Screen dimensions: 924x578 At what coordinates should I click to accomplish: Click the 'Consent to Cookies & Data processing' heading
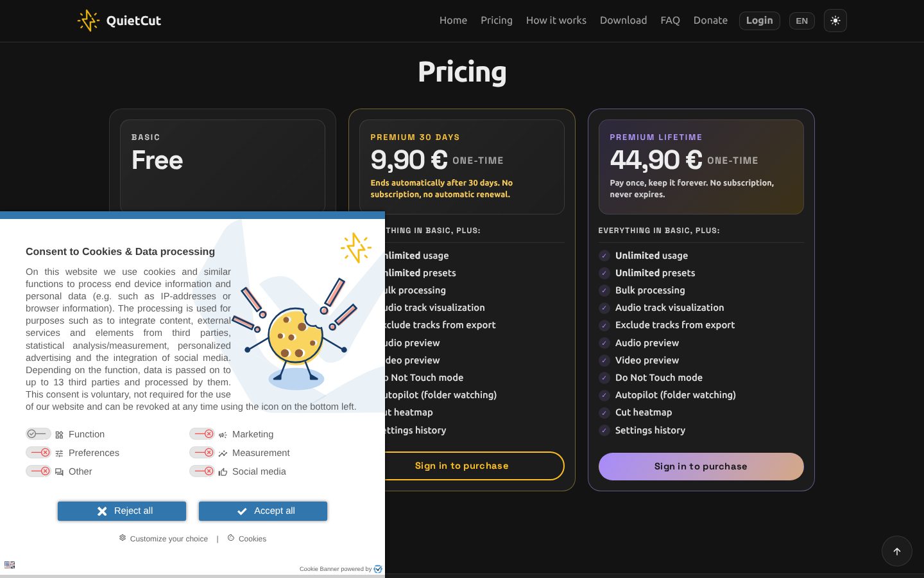click(120, 252)
